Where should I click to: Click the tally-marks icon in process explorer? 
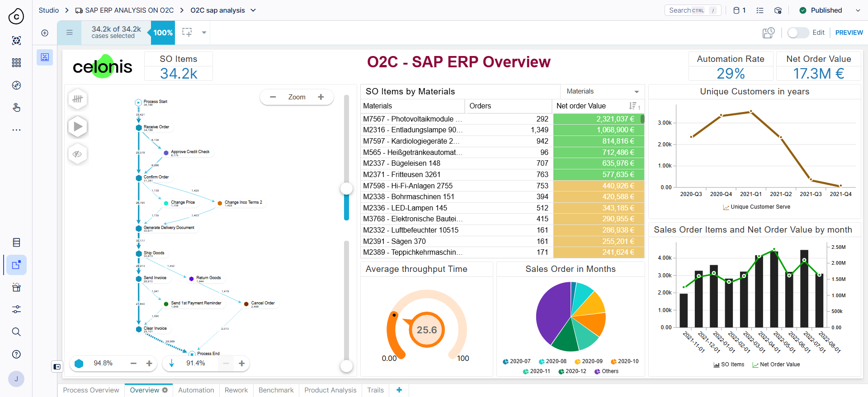[x=78, y=99]
